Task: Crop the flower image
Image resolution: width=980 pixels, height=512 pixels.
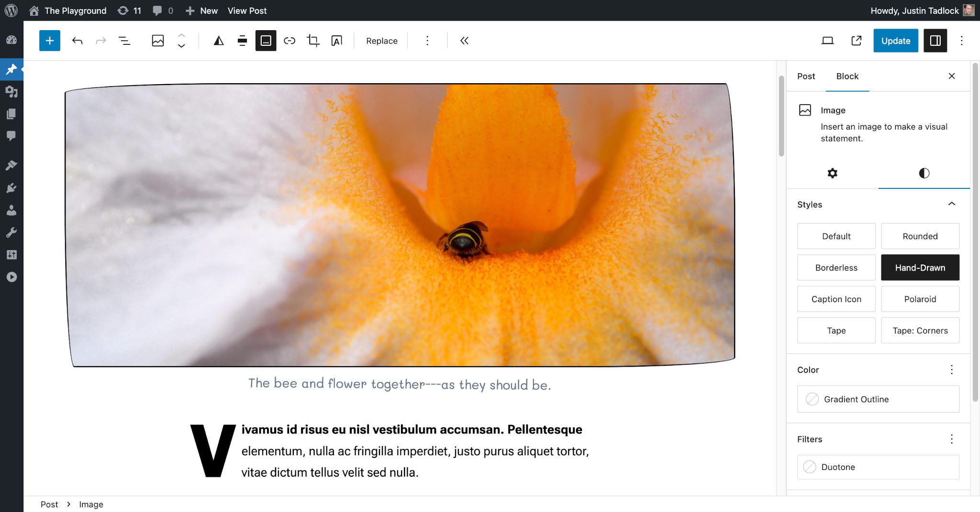Action: (312, 41)
